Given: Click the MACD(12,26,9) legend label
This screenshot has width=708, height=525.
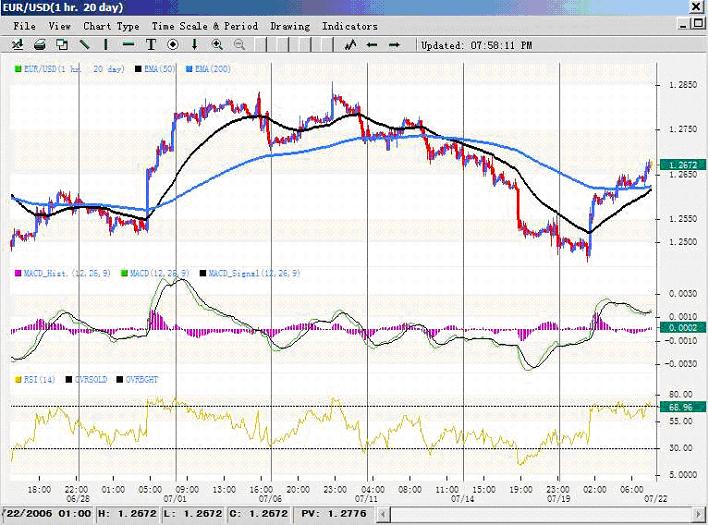Looking at the screenshot, I should [x=159, y=274].
